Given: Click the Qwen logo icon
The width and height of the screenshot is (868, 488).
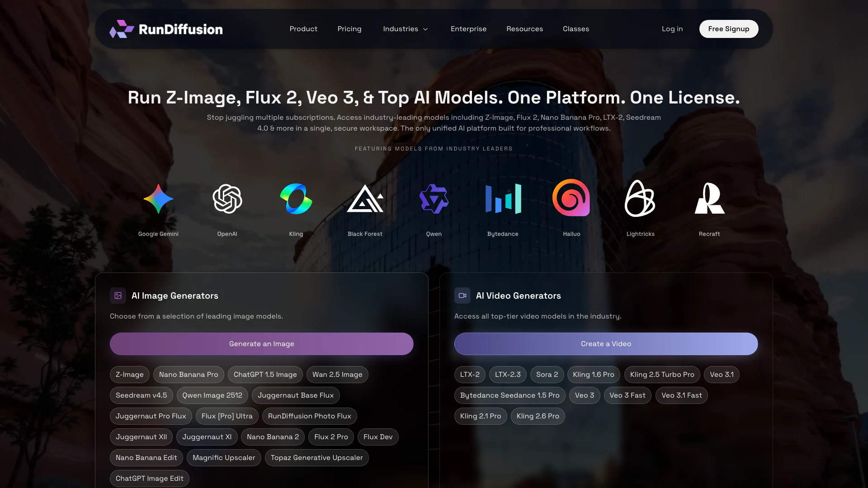Looking at the screenshot, I should coord(434,199).
